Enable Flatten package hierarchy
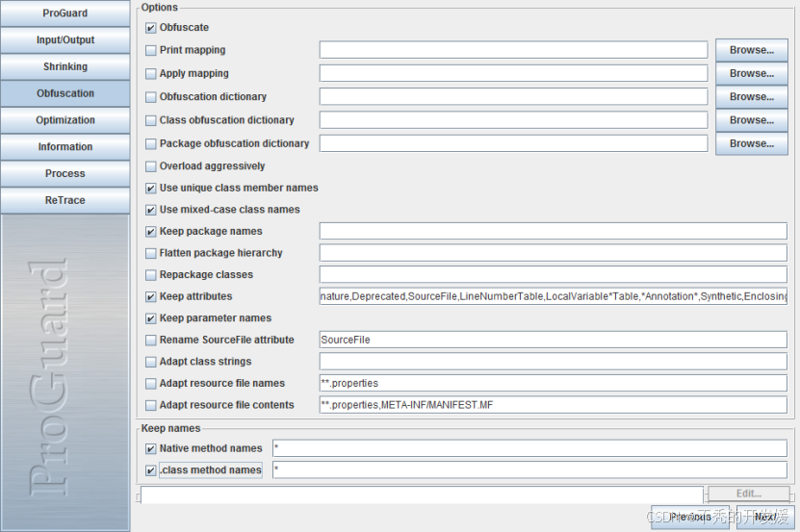Screen dimensions: 800x532 pos(150,253)
